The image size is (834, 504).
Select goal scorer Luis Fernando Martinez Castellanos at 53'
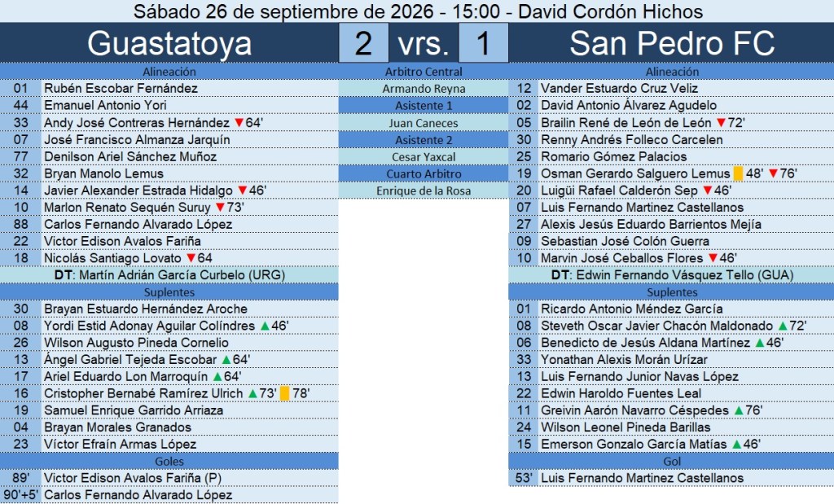tap(642, 478)
